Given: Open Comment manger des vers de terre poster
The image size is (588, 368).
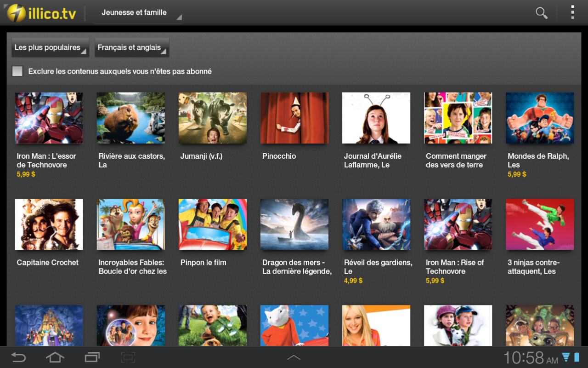Looking at the screenshot, I should [x=458, y=118].
